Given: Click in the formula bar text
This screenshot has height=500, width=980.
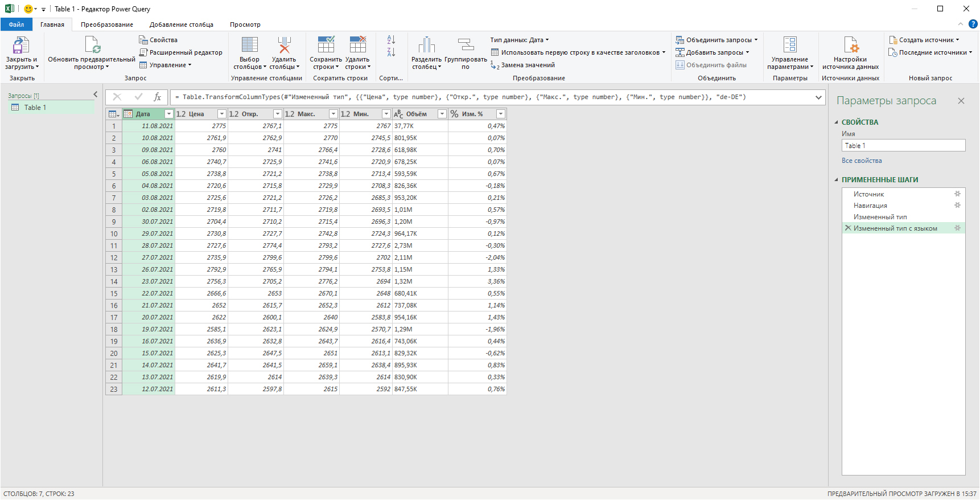Looking at the screenshot, I should (x=460, y=97).
